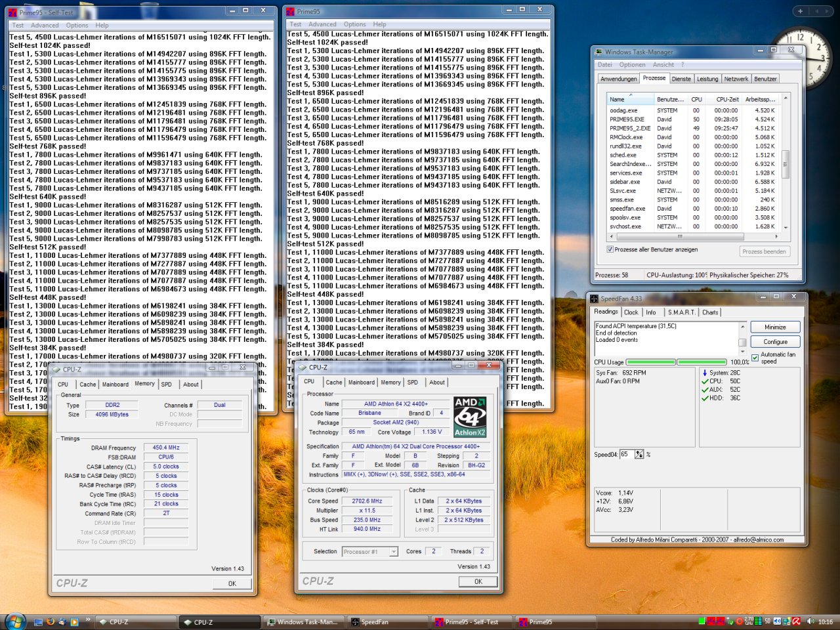Viewport: 840px width, 630px height.
Task: Switch to SpeedFan Clock tab
Action: point(631,312)
